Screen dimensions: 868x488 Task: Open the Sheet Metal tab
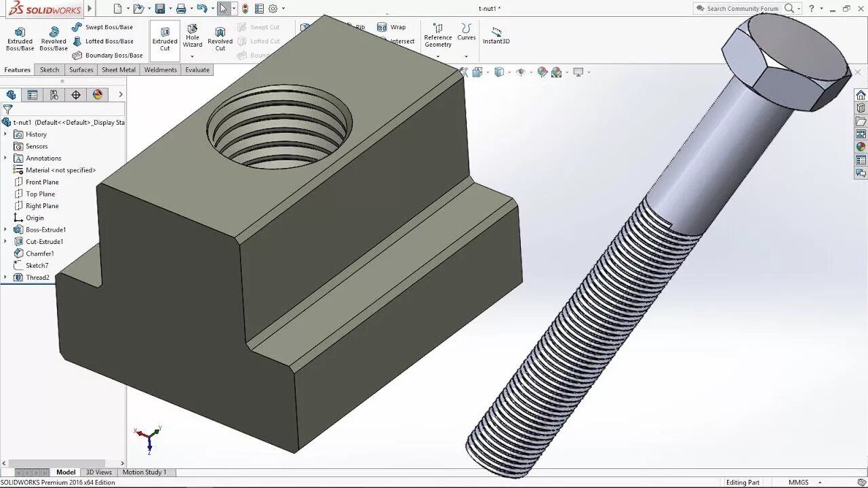point(119,70)
